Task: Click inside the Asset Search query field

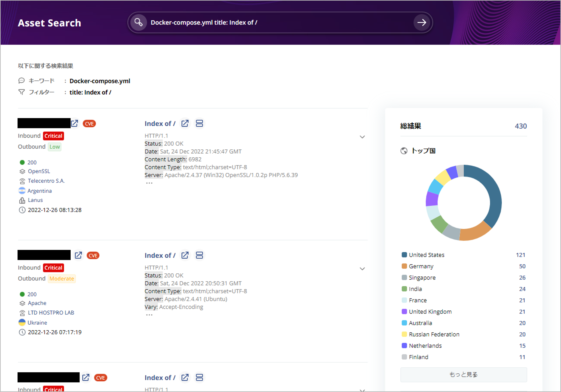Action: (x=269, y=22)
